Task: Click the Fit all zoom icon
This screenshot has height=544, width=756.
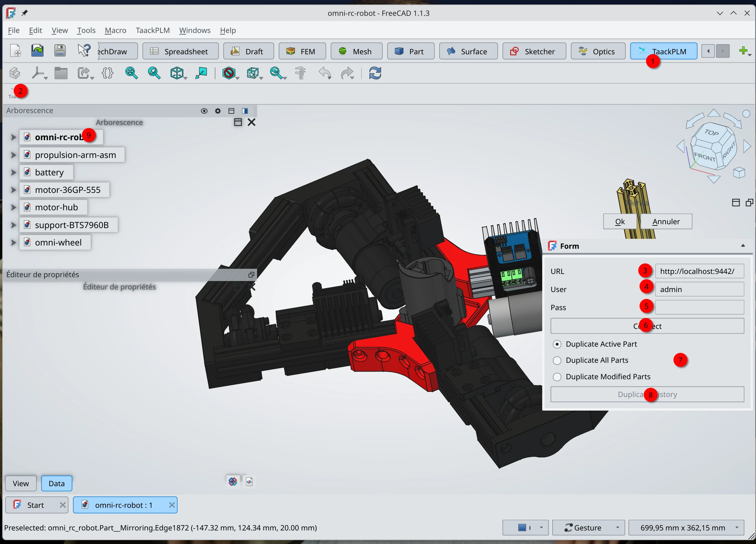Action: [131, 73]
